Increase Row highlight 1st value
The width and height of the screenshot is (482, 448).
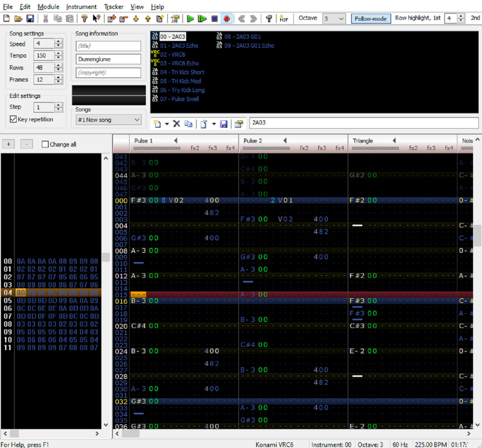[461, 16]
